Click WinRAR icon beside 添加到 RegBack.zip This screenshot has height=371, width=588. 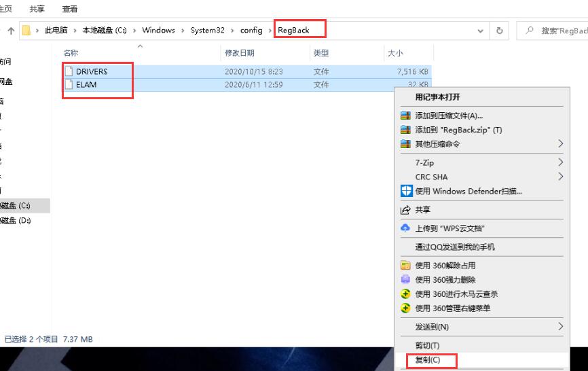(x=405, y=130)
